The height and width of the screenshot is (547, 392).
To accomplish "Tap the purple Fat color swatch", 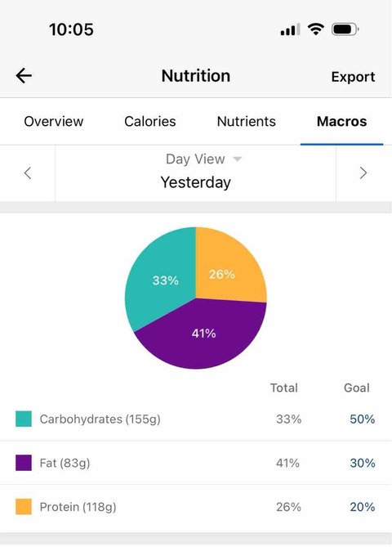I will tap(24, 463).
